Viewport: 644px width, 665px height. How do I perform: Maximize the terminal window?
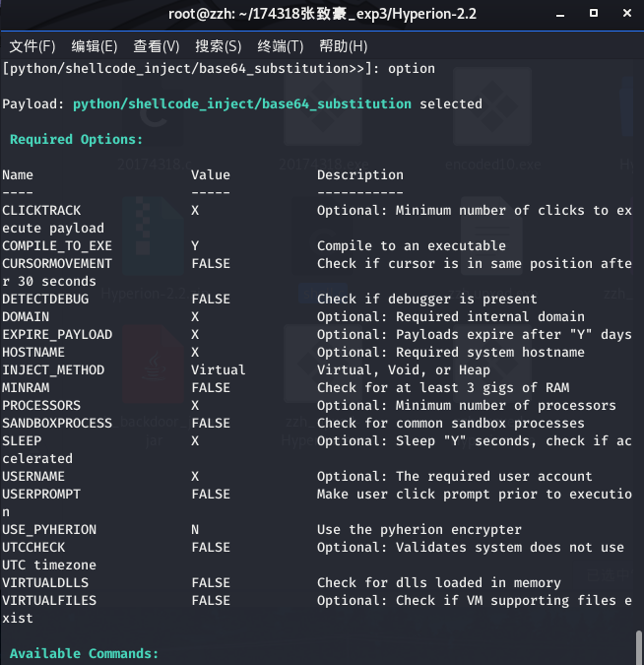(x=594, y=14)
